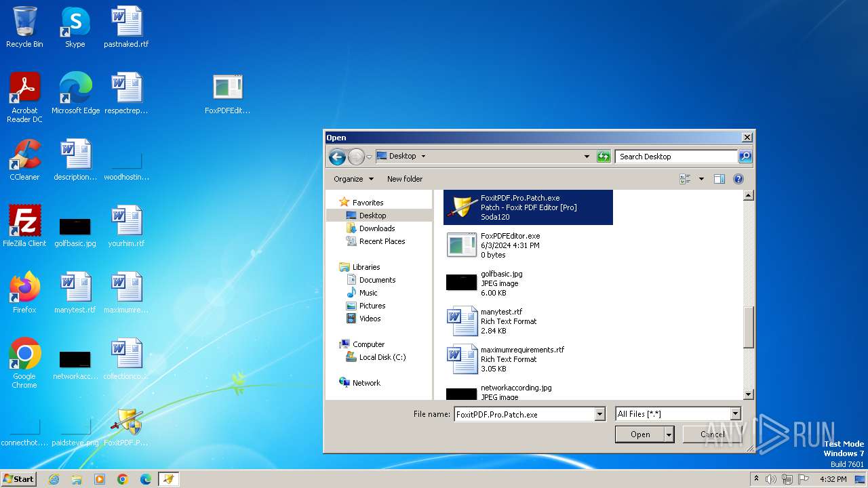Image resolution: width=868 pixels, height=488 pixels.
Task: Go back in the Open dialog
Action: click(x=337, y=157)
